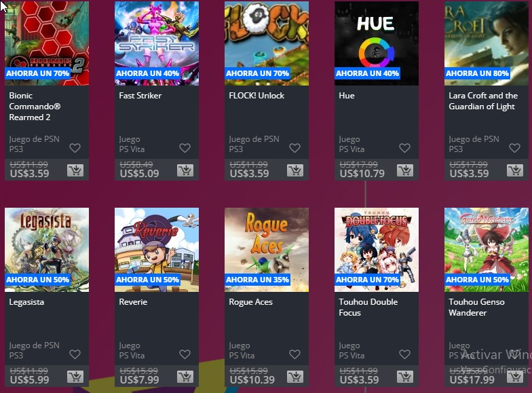Toggle wishlist heart for Lara Croft game
Screen dimensions: 532x393
(x=514, y=148)
